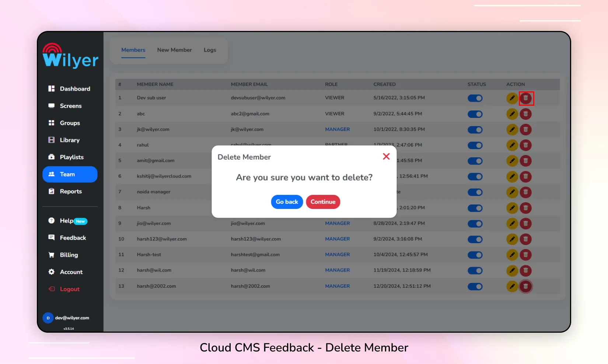Delete member harsh@wil.com
608x364 pixels.
[x=526, y=271]
